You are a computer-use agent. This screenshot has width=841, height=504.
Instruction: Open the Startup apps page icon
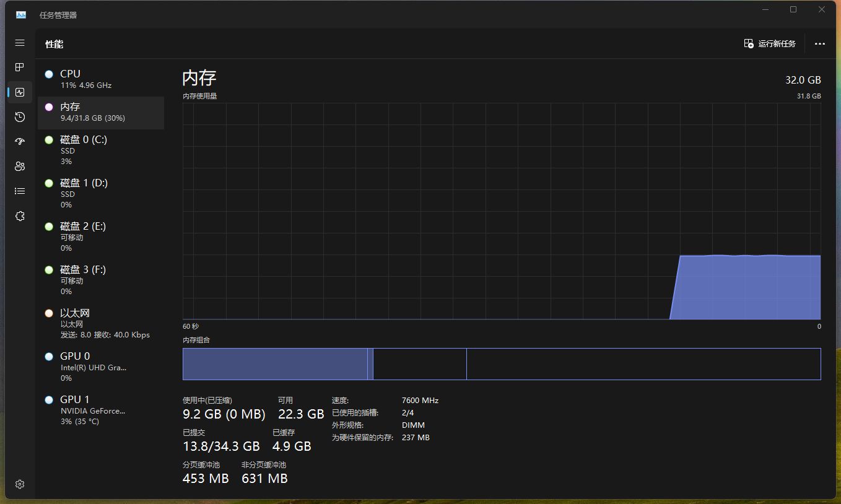point(20,141)
